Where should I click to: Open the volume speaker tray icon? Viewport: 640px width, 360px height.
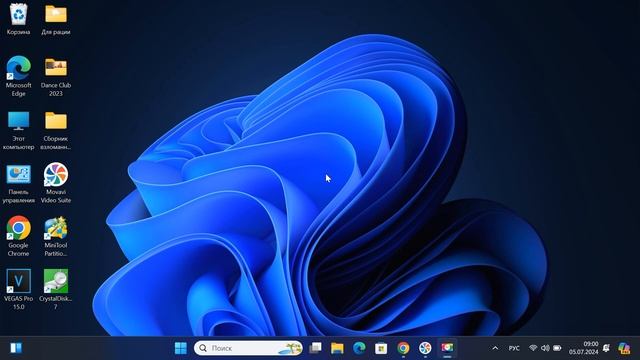(x=545, y=348)
